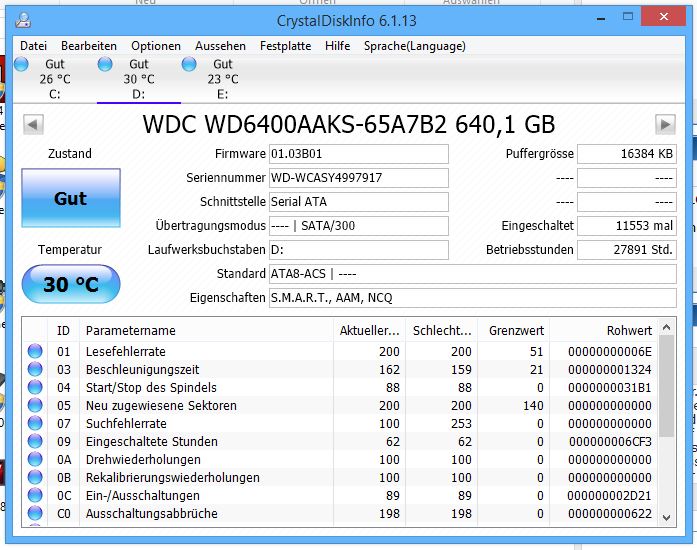The width and height of the screenshot is (697, 550).
Task: Click status orb for Eingeschaltete Stunden row
Action: pyautogui.click(x=35, y=441)
